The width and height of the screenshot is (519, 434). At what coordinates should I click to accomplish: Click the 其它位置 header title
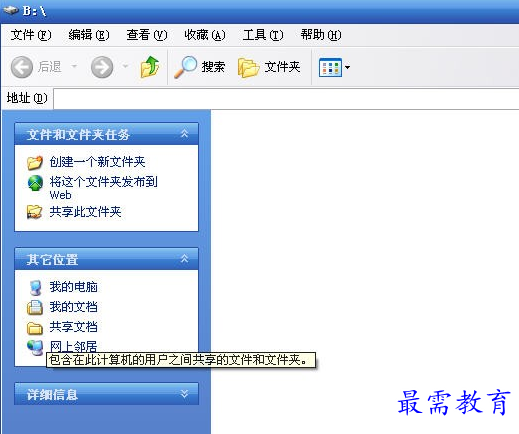point(52,259)
